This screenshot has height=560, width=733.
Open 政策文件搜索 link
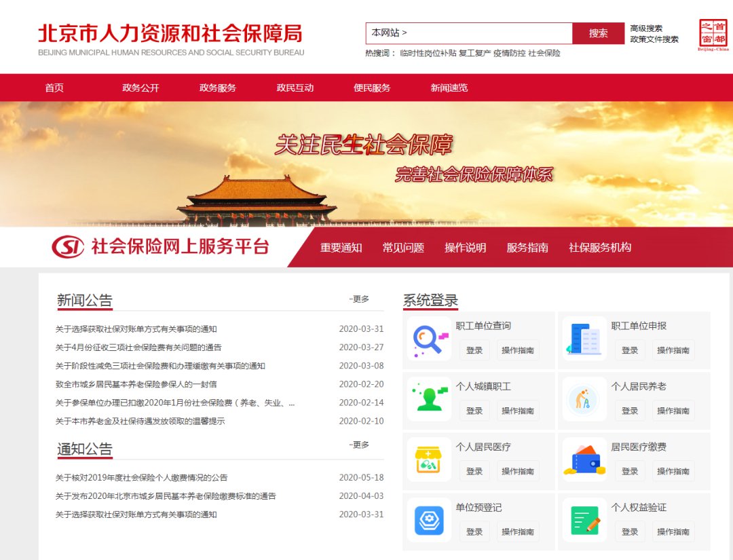coord(654,39)
